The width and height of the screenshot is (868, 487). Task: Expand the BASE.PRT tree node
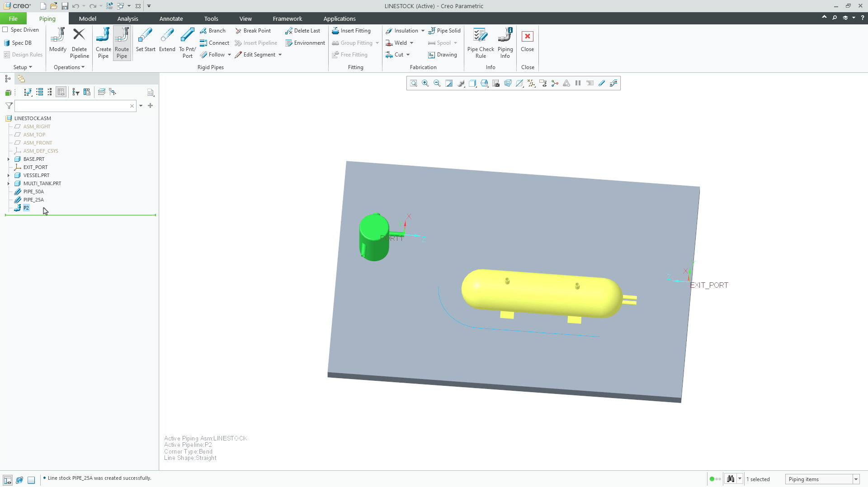[x=9, y=159]
